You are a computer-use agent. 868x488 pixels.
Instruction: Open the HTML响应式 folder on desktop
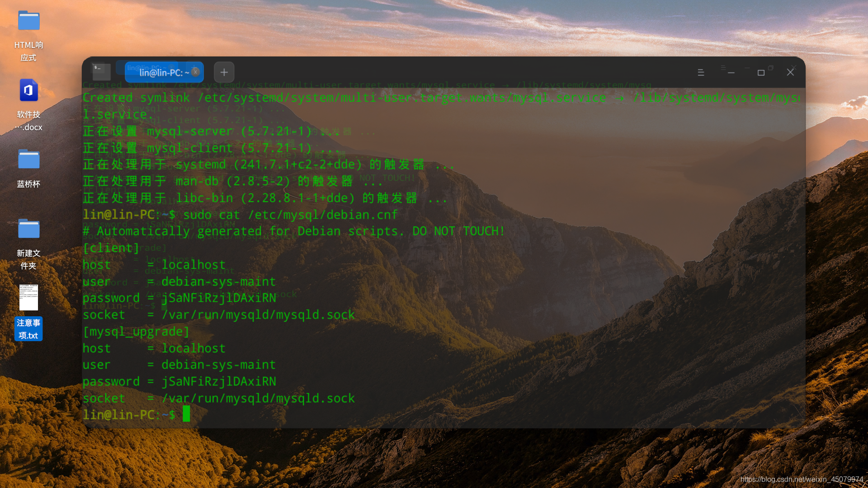(28, 21)
